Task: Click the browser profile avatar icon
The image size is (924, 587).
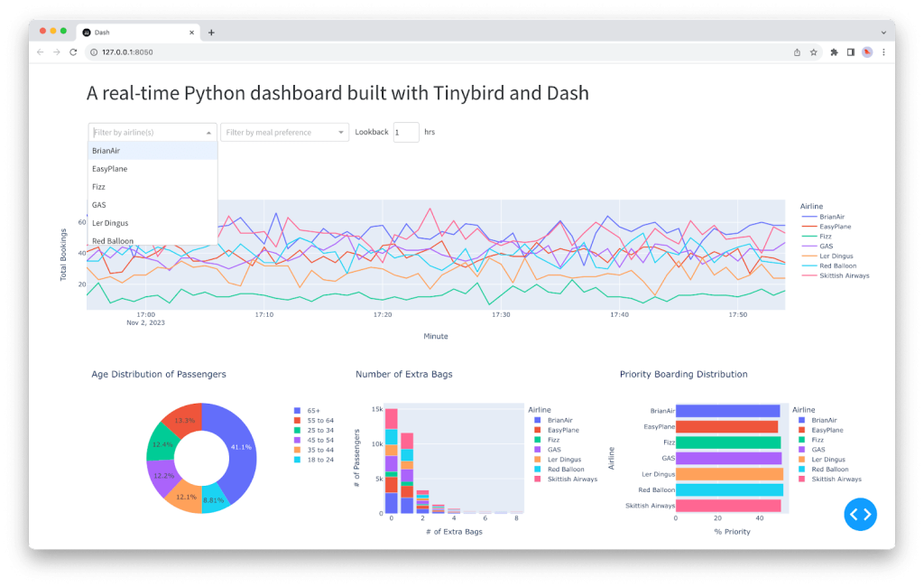Action: 865,52
